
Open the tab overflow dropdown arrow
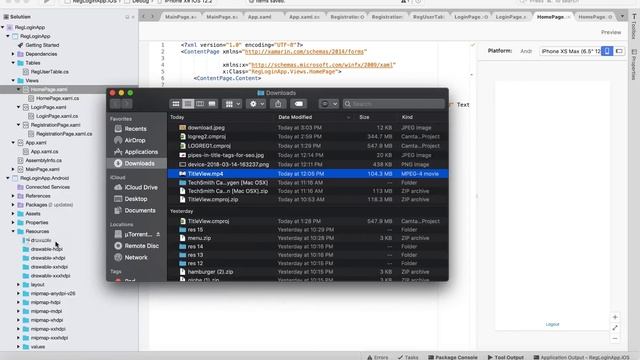pos(622,17)
